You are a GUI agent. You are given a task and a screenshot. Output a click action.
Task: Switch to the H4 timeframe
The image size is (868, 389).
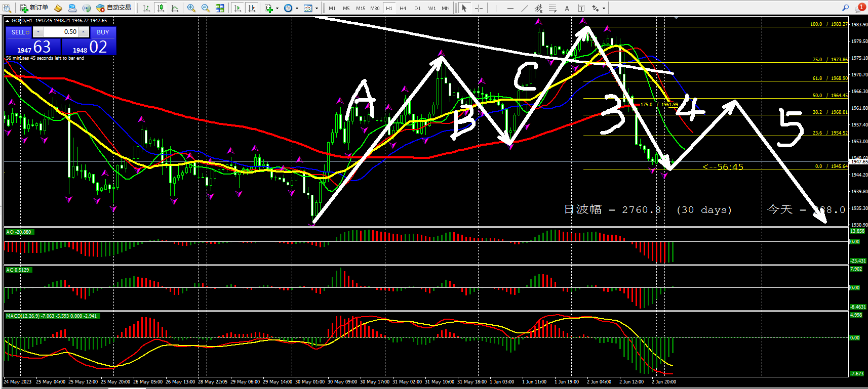[403, 8]
